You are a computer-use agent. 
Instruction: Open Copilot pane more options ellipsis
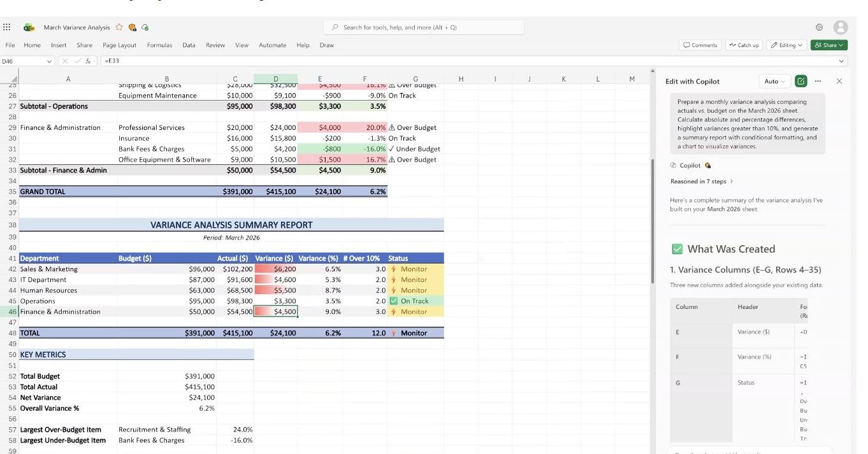pos(818,82)
